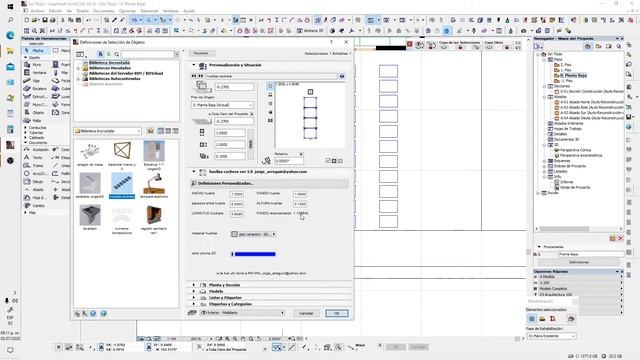Image resolution: width=640 pixels, height=360 pixels.
Task: Expand Modelo panel
Action: 193,291
